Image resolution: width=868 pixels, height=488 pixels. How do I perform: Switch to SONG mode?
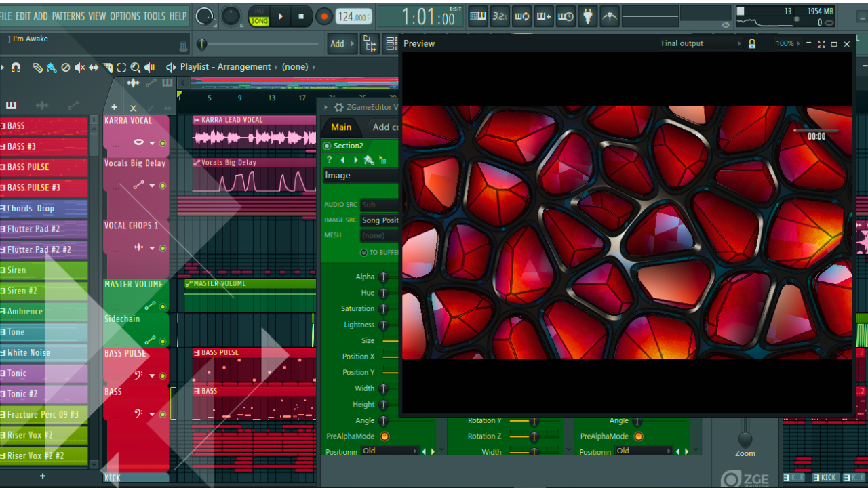259,21
